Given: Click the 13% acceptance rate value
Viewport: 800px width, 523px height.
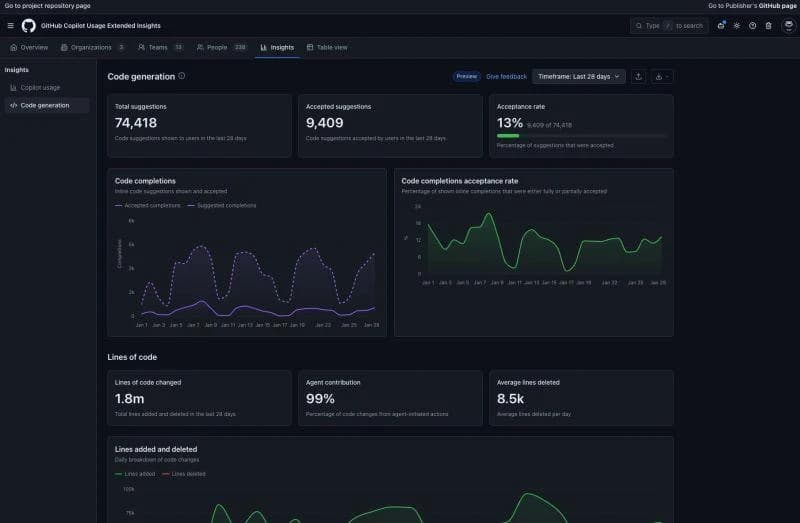Looking at the screenshot, I should point(510,123).
